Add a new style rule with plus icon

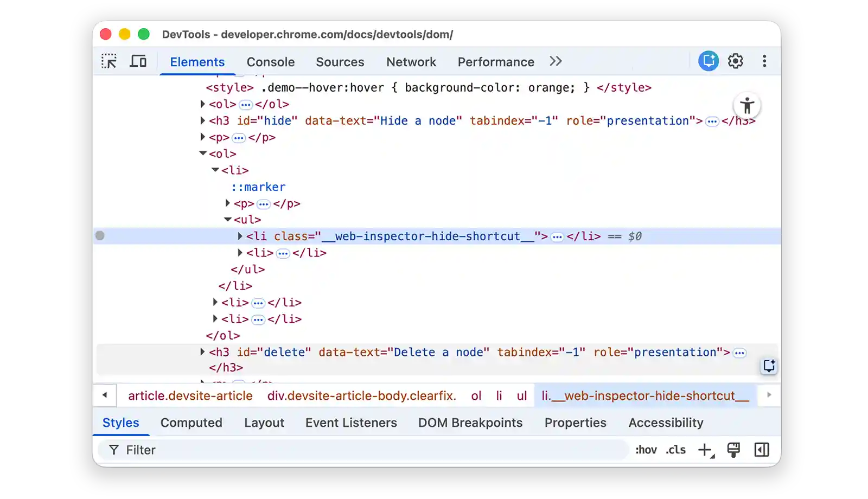point(705,450)
